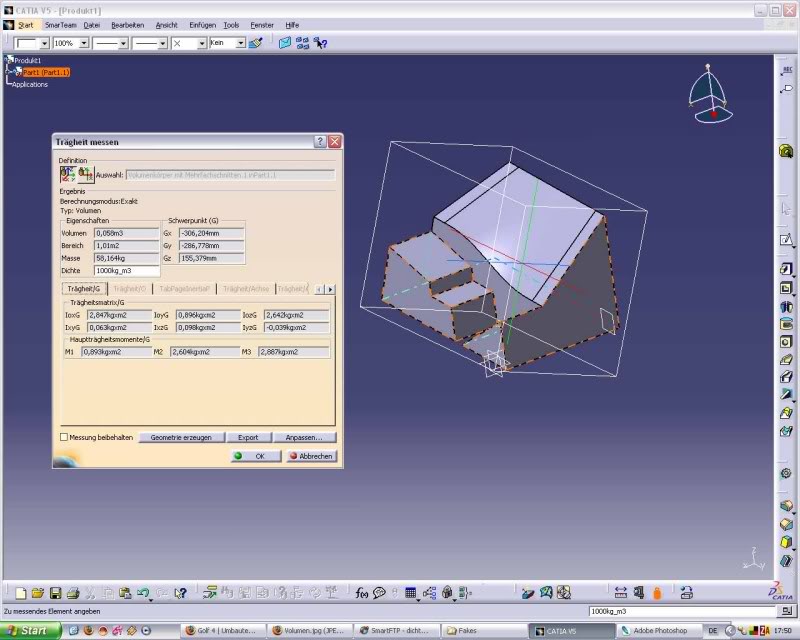800x640 pixels.
Task: Click the CATIA logo icon bottom right
Action: click(x=781, y=592)
